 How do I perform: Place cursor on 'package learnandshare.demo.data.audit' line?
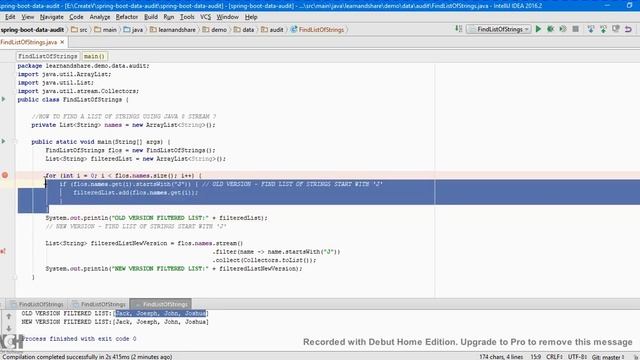[83, 66]
